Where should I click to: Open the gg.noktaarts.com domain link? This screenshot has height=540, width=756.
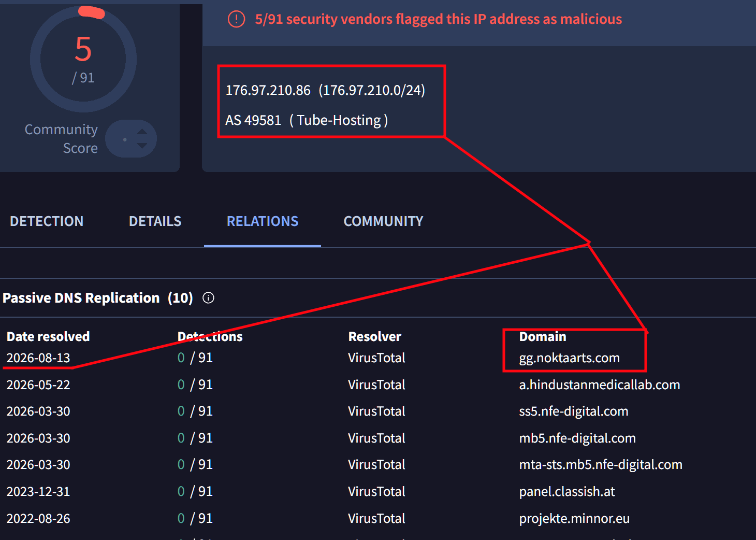coord(569,358)
